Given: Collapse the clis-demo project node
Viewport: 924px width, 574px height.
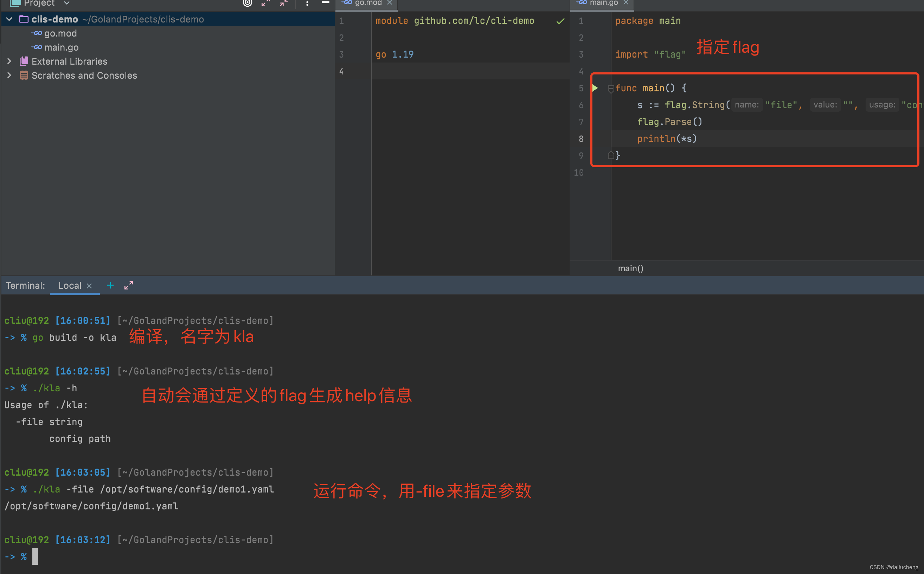Looking at the screenshot, I should click(9, 19).
